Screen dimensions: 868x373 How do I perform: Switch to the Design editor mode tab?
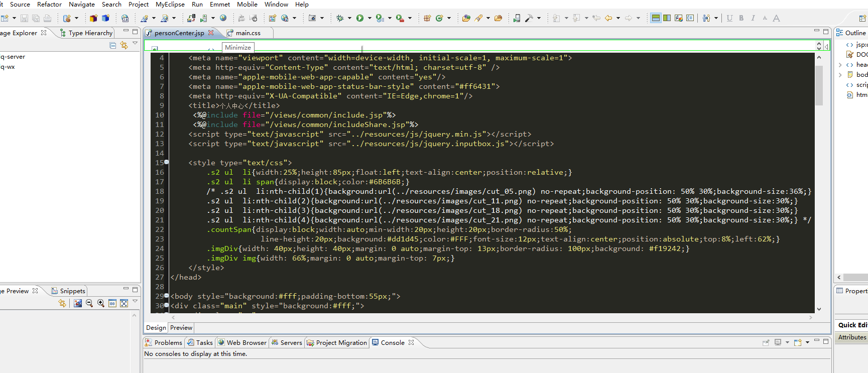(x=156, y=327)
